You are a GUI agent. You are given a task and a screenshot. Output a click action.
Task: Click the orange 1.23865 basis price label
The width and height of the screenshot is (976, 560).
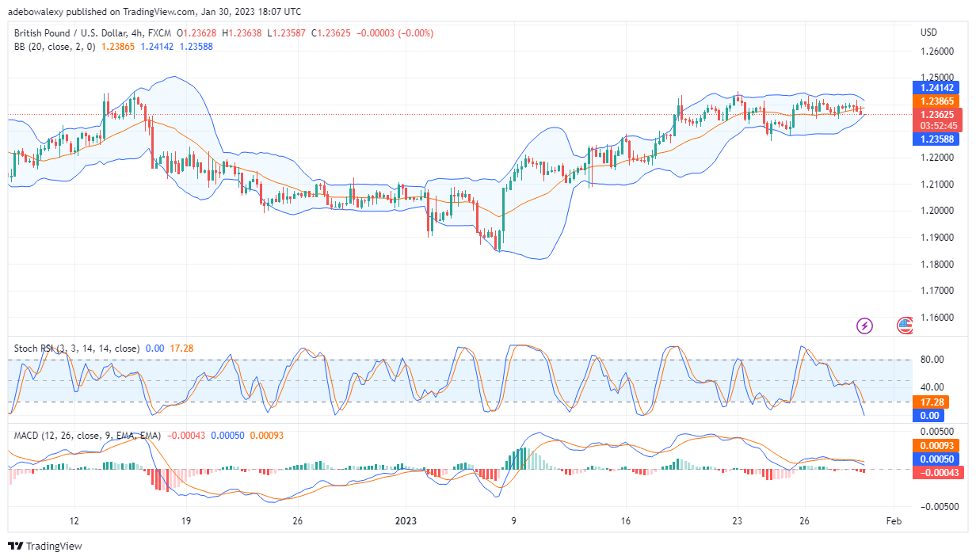point(936,101)
